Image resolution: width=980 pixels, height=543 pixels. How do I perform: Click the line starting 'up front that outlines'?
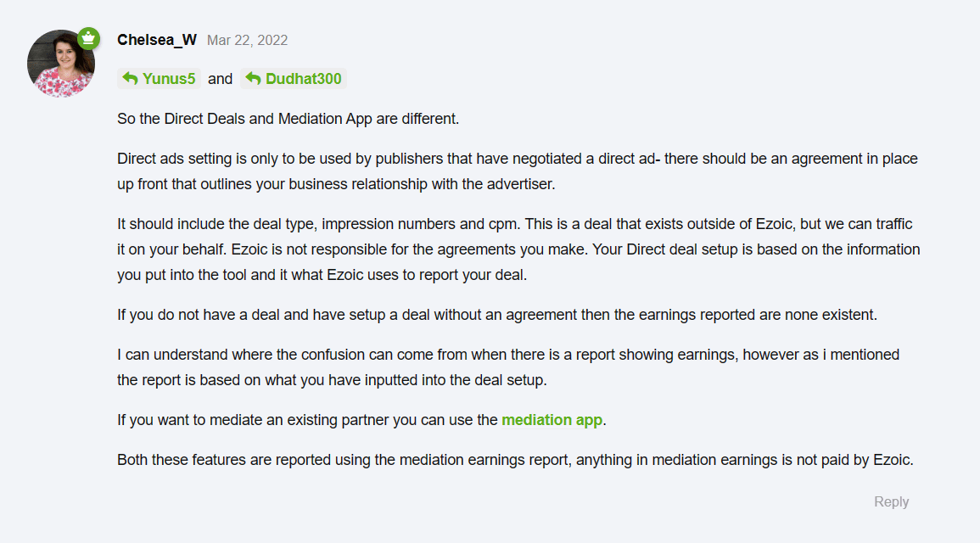[336, 184]
